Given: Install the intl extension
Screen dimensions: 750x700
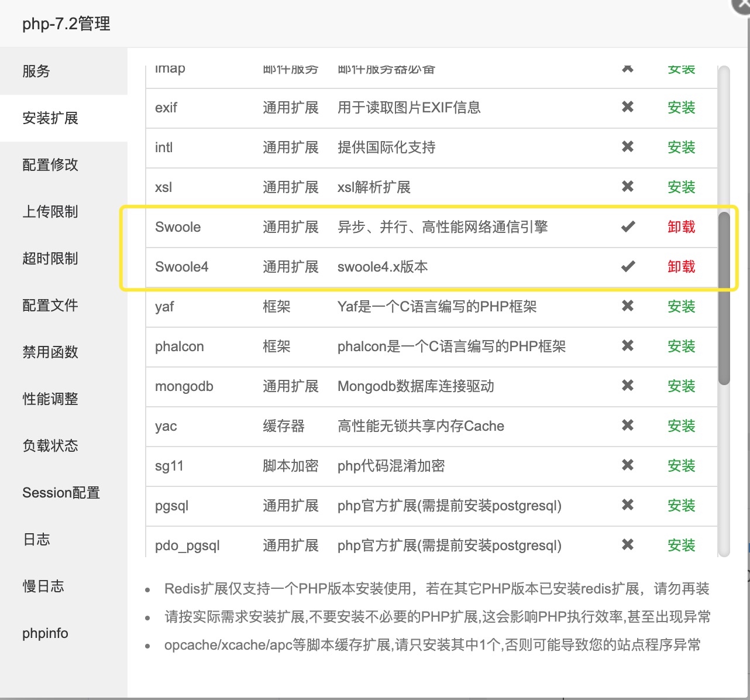Looking at the screenshot, I should click(682, 147).
